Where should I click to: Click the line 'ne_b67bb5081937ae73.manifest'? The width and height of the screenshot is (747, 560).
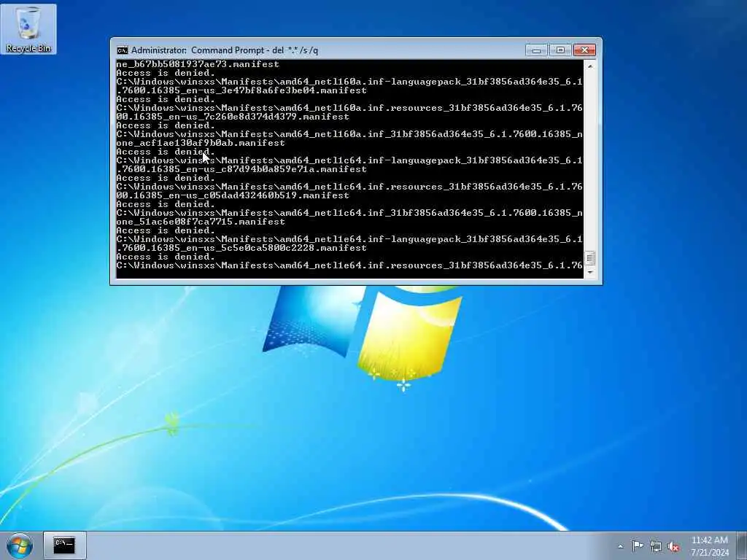coord(198,64)
